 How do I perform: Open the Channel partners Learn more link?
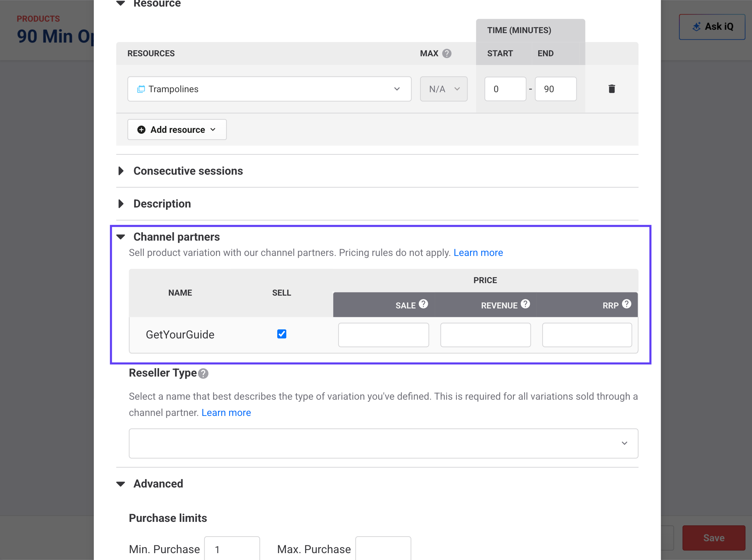(478, 252)
